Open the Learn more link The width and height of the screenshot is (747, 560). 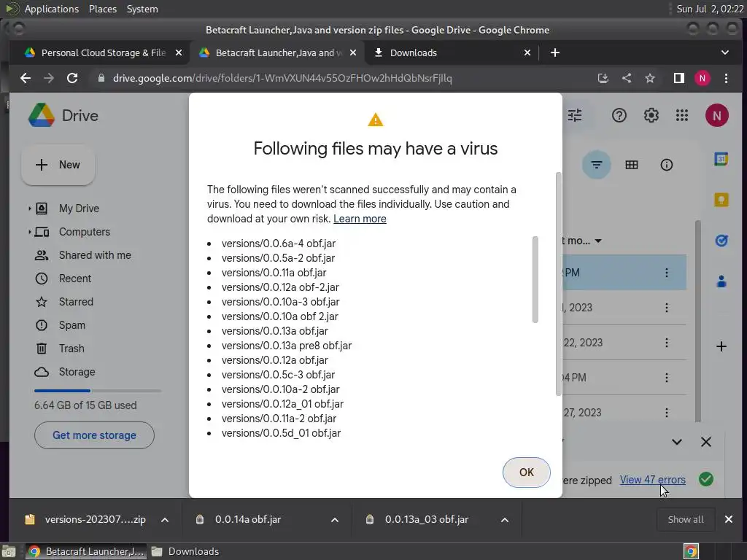(x=360, y=219)
